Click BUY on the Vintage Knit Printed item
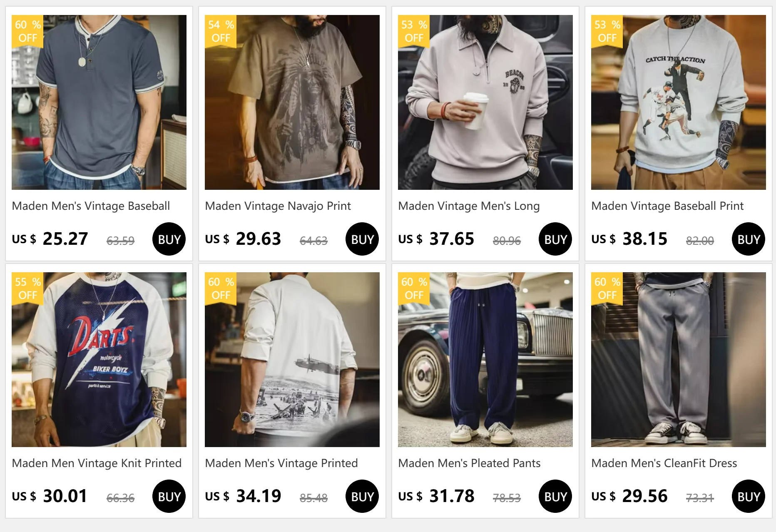The width and height of the screenshot is (776, 532). point(169,496)
